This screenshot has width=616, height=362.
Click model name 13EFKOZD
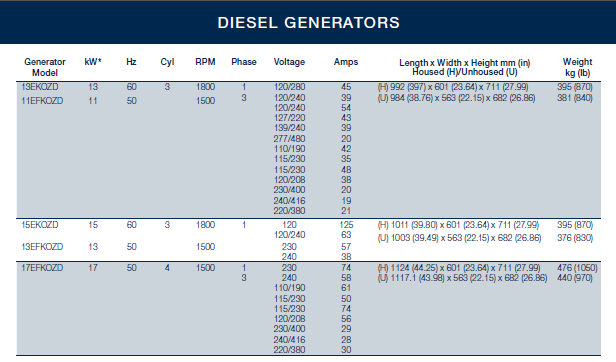(42, 247)
